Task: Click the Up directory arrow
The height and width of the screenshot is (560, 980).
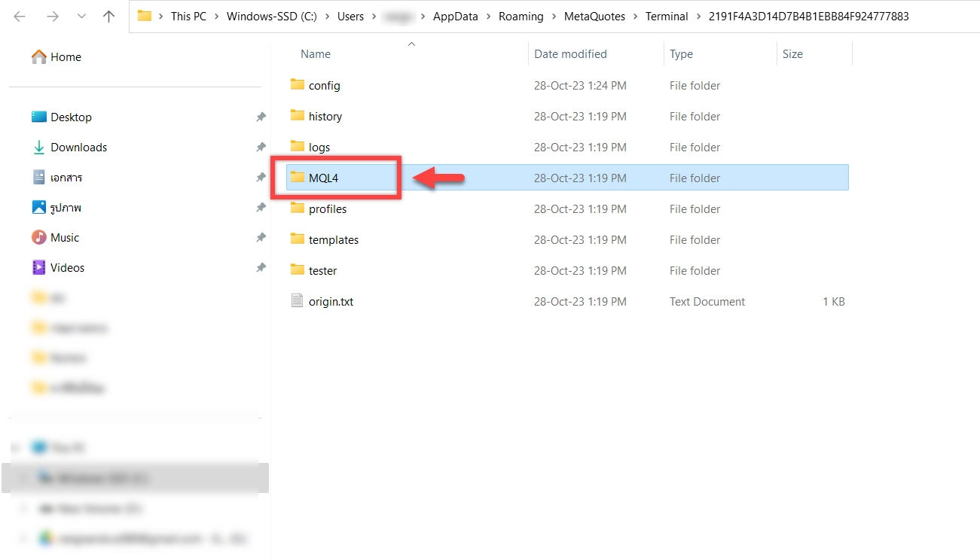Action: point(108,17)
